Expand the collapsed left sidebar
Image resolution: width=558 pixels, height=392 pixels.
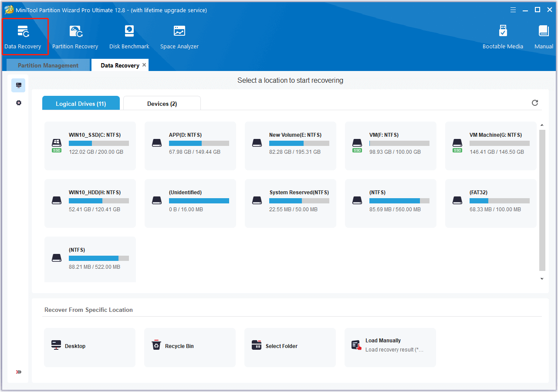coord(18,372)
